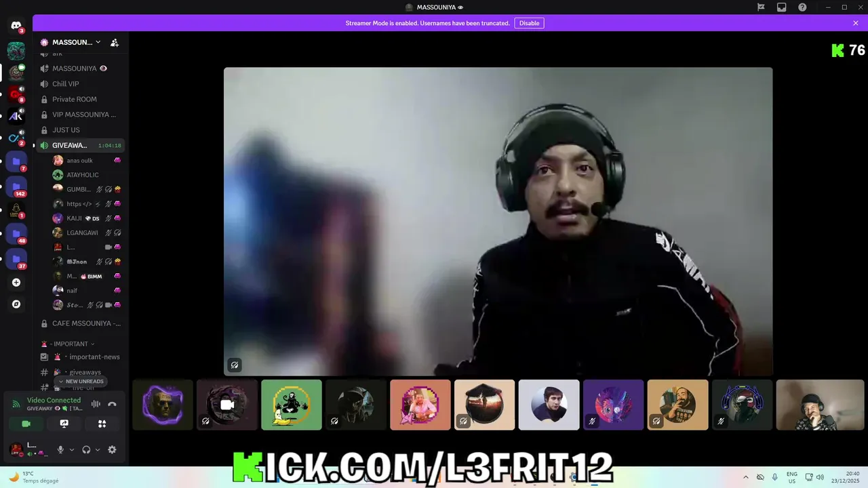Share your screen button

point(64,424)
